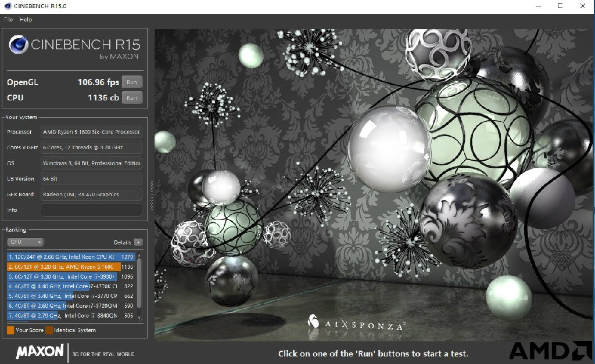This screenshot has height=364, width=595.
Task: Select ranking row 2 AMD Ryzen 5 1600
Action: click(x=71, y=266)
